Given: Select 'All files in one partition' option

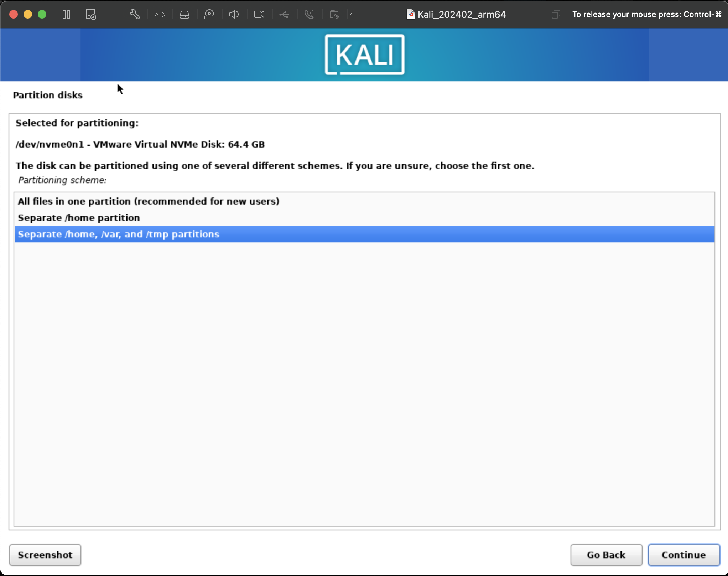Looking at the screenshot, I should 148,201.
